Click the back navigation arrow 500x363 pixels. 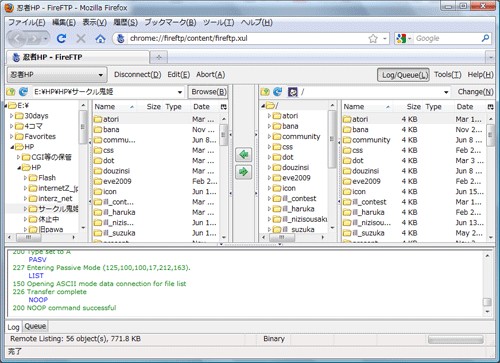(17, 39)
